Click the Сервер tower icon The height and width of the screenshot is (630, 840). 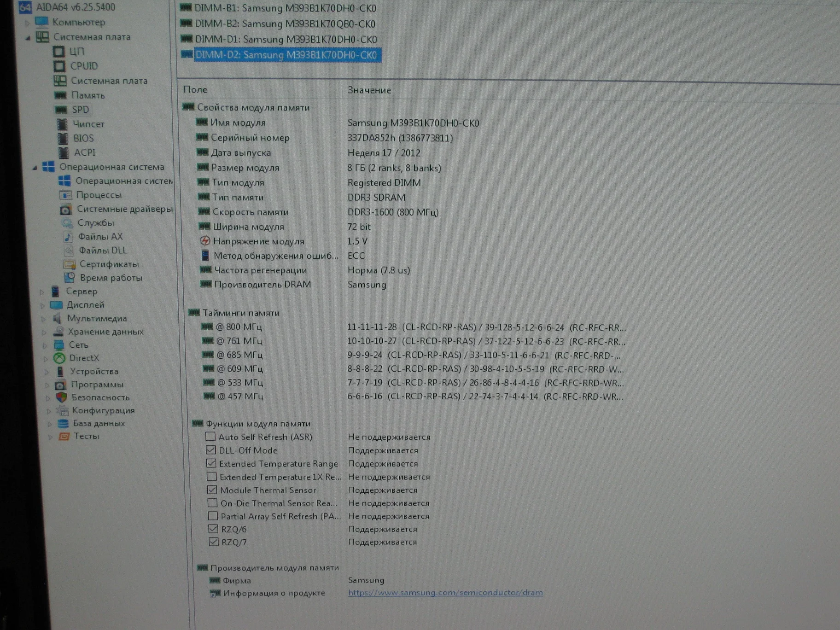pos(55,291)
